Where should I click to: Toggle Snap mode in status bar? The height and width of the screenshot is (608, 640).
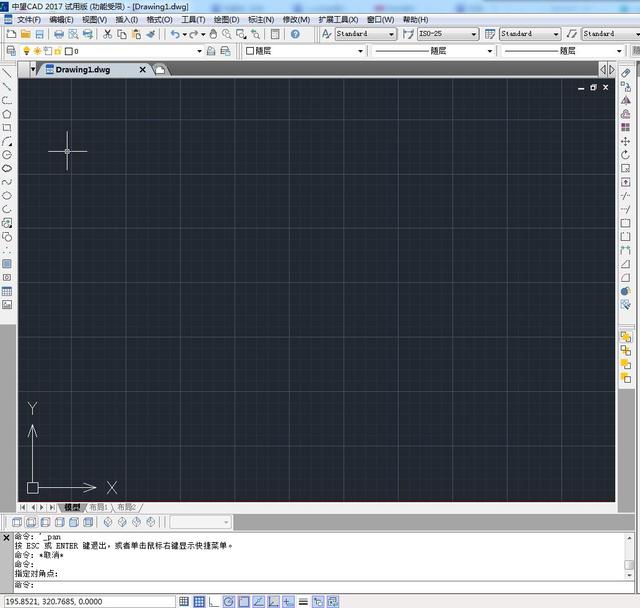click(x=184, y=601)
